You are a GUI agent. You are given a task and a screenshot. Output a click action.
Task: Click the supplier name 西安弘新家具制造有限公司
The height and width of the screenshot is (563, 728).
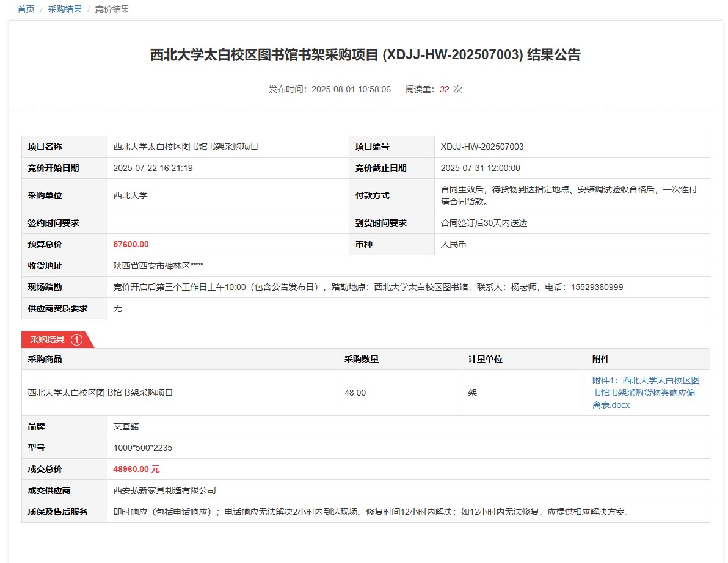pos(164,490)
